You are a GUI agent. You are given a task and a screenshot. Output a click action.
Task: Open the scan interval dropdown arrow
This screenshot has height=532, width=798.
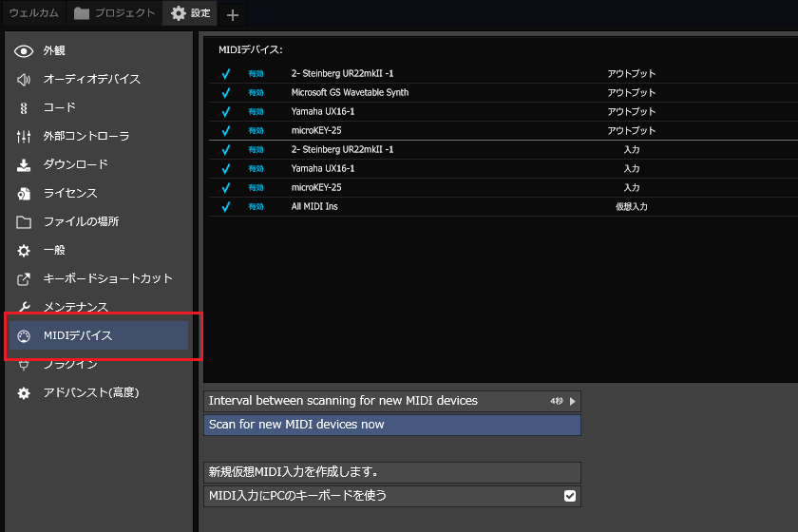(572, 401)
